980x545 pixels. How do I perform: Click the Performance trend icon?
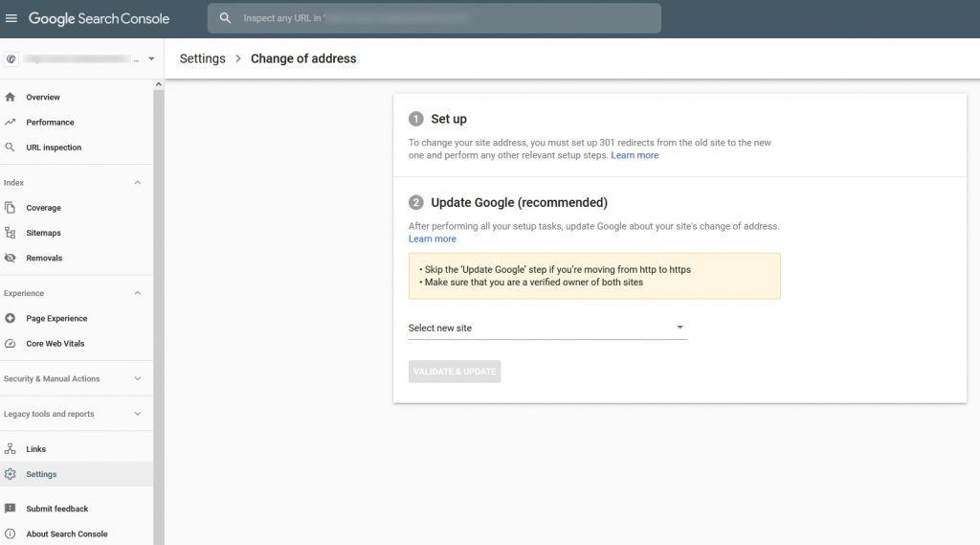(x=10, y=122)
